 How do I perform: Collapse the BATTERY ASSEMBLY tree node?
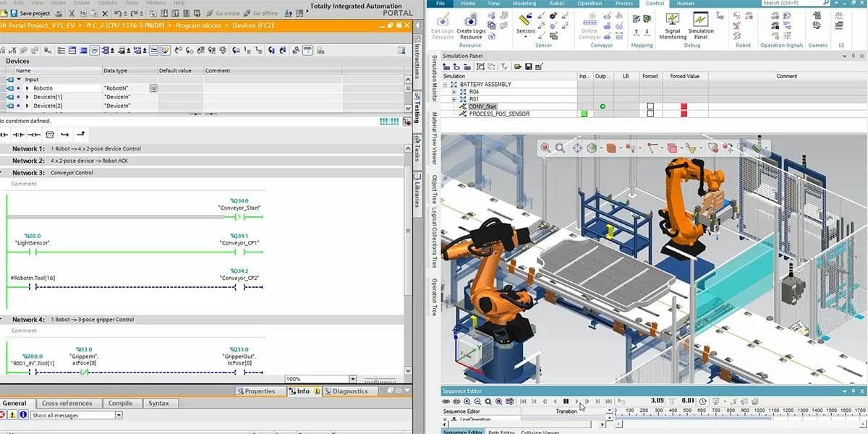[446, 85]
